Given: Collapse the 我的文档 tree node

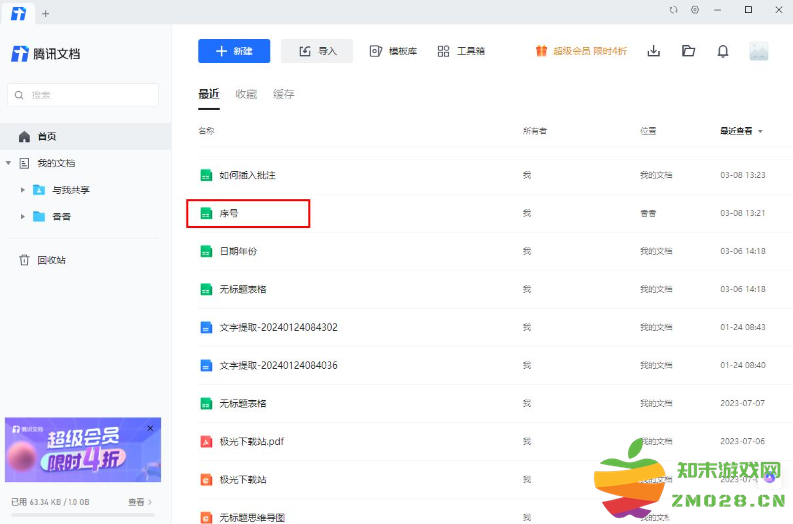Looking at the screenshot, I should pos(8,163).
